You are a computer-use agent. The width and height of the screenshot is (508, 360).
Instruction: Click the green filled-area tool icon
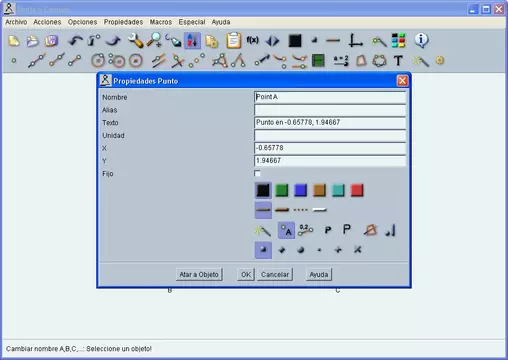pos(318,61)
